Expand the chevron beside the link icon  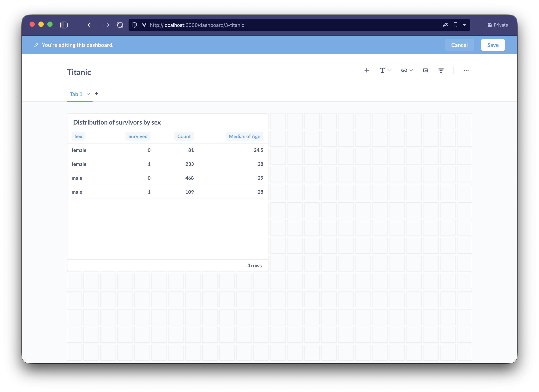[411, 70]
